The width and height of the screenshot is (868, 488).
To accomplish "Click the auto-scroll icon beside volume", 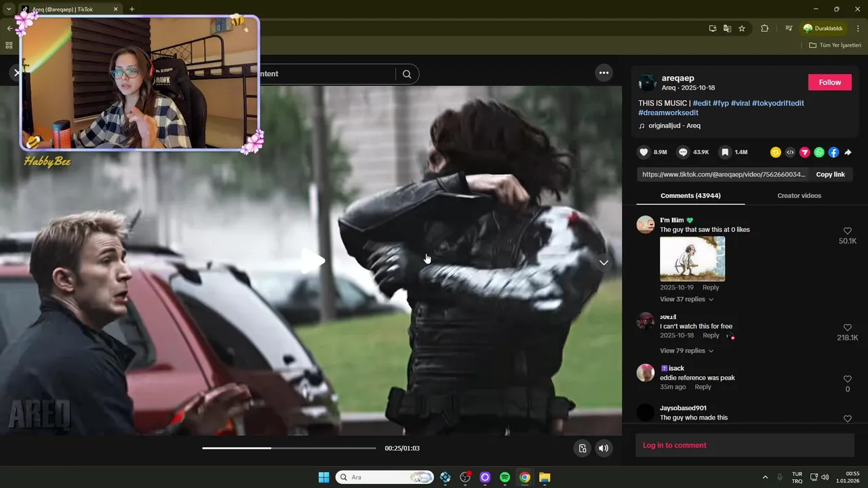I will pyautogui.click(x=582, y=448).
